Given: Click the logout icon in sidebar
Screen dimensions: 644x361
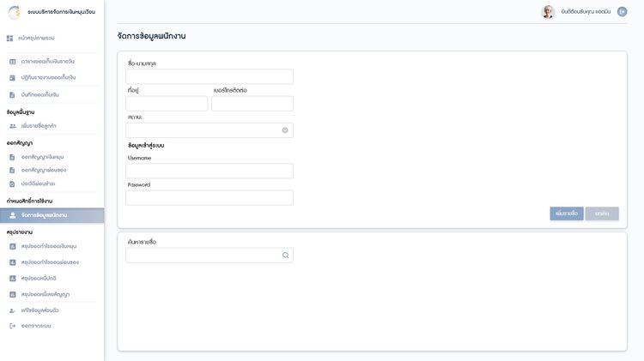Looking at the screenshot, I should click(12, 326).
